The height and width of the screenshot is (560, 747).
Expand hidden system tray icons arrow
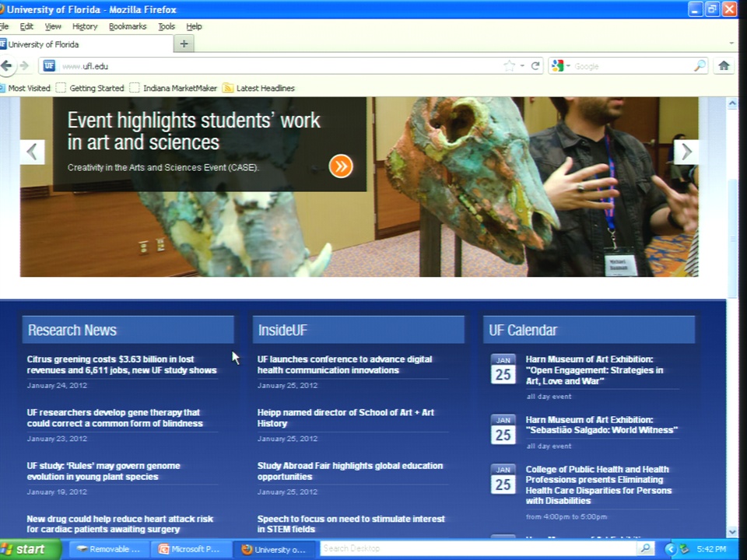click(670, 549)
